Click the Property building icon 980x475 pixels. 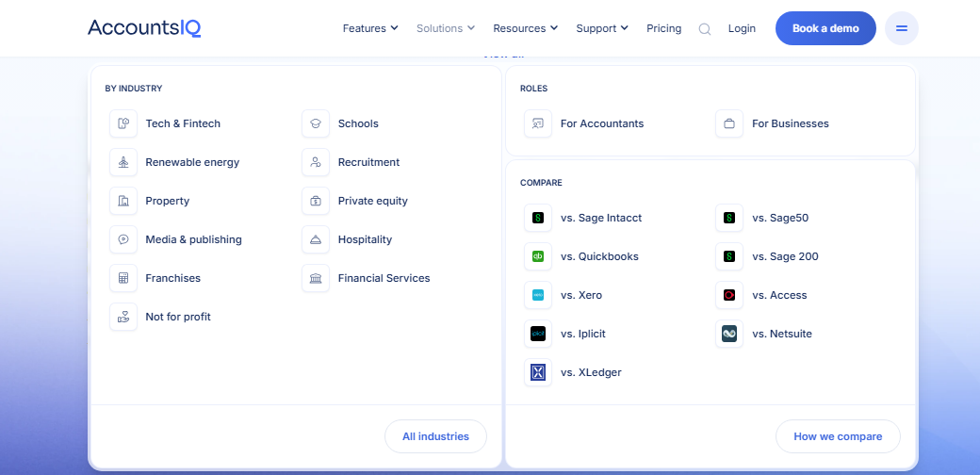pyautogui.click(x=123, y=202)
